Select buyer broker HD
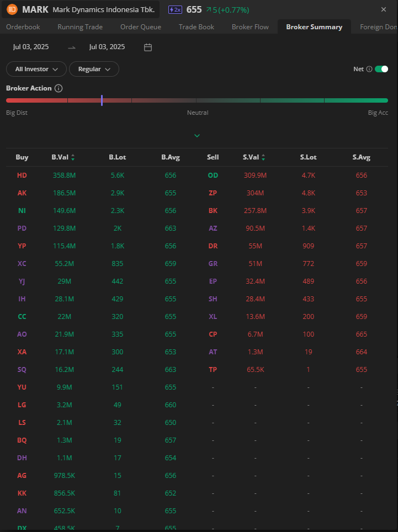This screenshot has width=398, height=532. coord(22,175)
